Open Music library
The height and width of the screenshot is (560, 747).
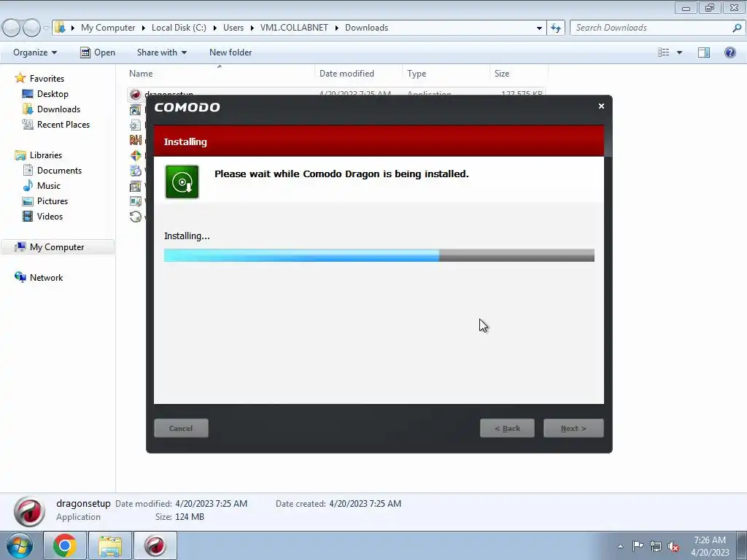tap(49, 186)
